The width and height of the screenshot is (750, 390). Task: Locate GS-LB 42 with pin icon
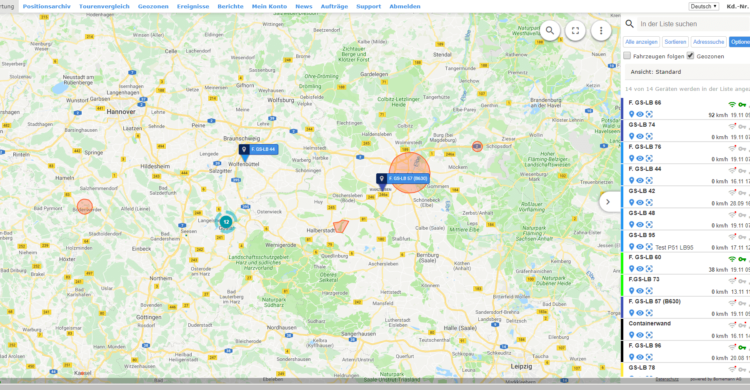tap(631, 202)
